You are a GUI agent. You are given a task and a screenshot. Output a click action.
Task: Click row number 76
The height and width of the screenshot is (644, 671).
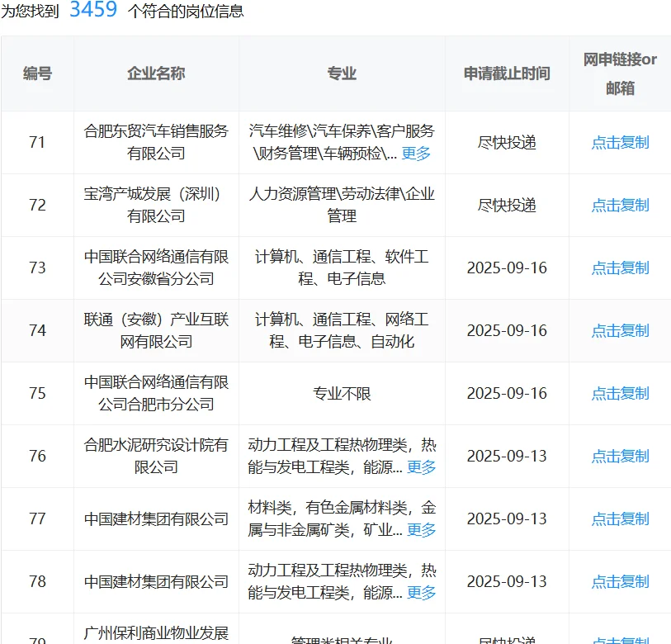pos(37,456)
